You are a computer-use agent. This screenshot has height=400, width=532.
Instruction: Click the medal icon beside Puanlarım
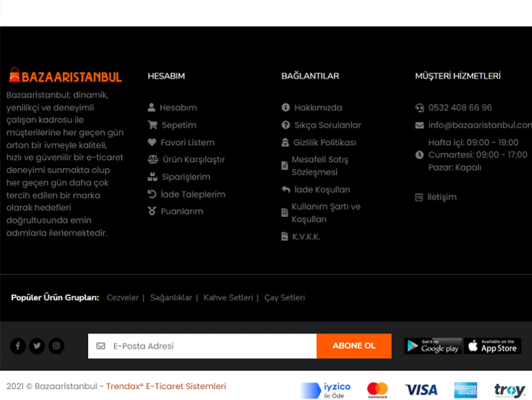tap(152, 211)
